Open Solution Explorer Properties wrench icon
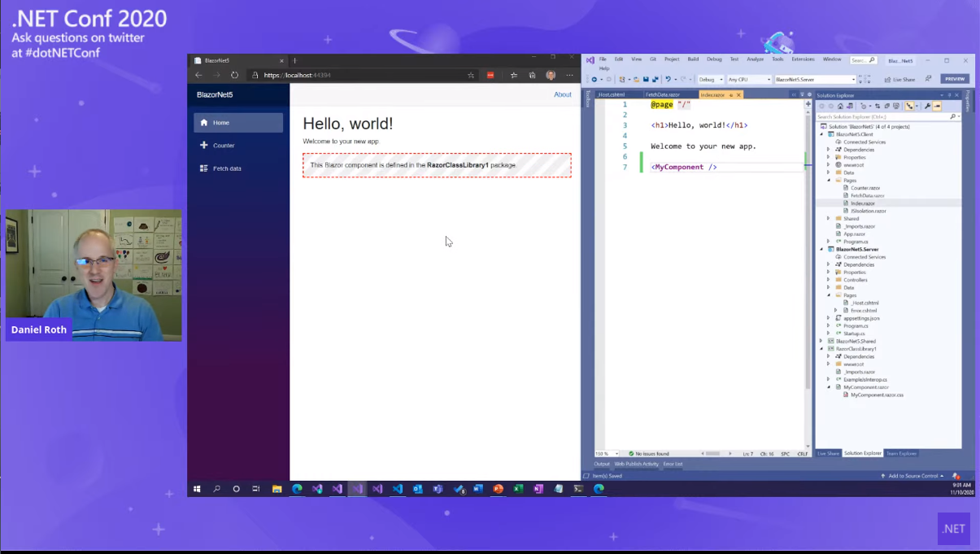 pyautogui.click(x=928, y=106)
